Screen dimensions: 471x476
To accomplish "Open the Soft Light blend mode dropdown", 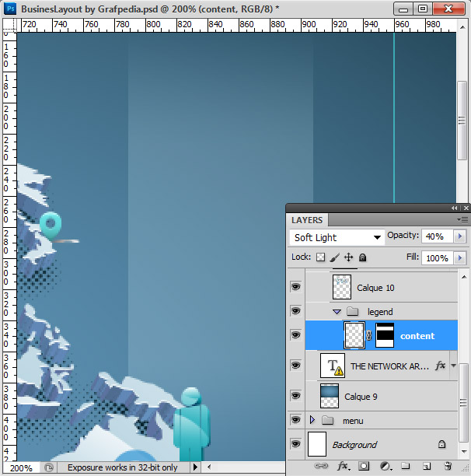I will 337,237.
